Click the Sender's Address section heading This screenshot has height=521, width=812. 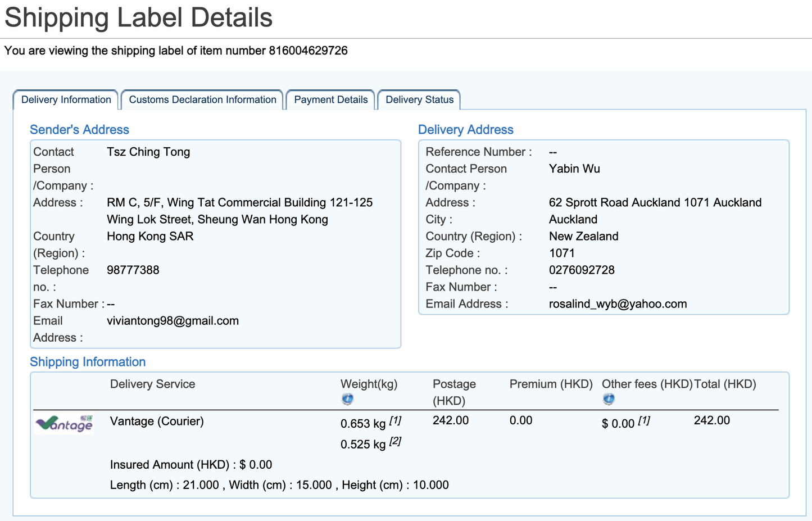(79, 129)
